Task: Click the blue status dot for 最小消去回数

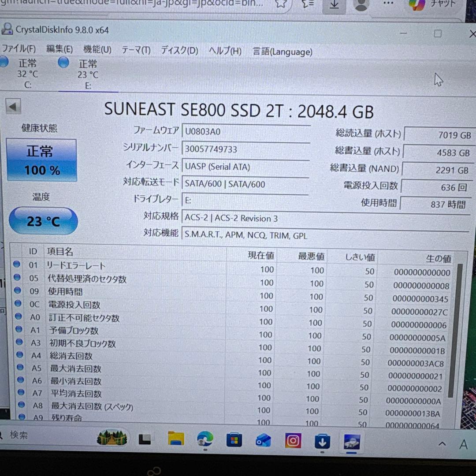Action: coord(21,380)
